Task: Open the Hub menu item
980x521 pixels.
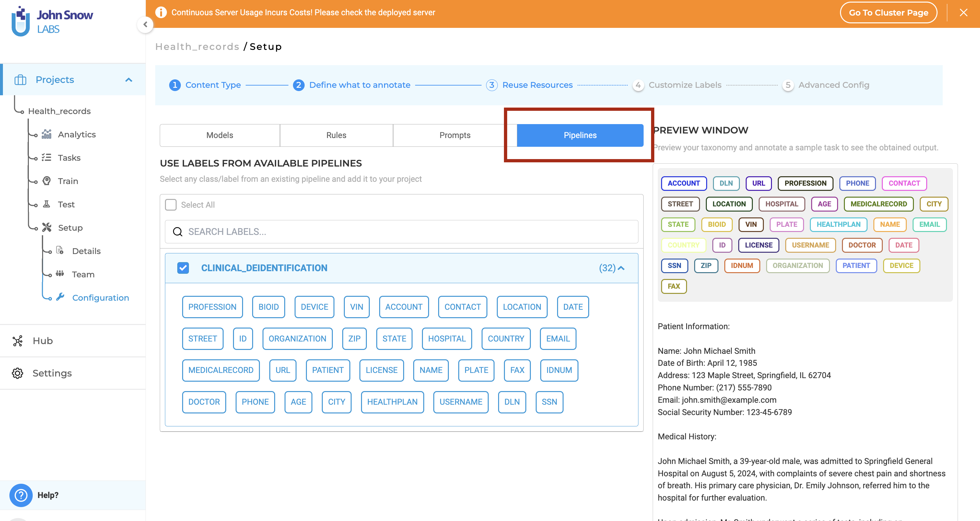Action: click(x=73, y=341)
